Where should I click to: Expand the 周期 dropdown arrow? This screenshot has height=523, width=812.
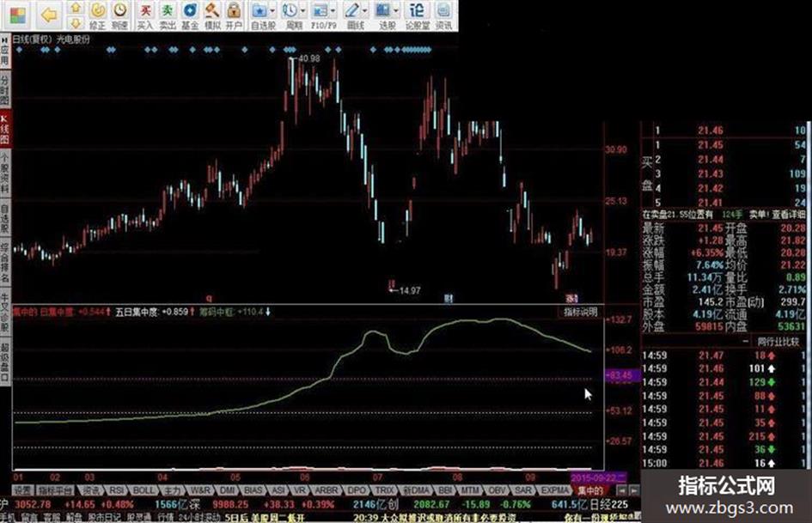[303, 10]
